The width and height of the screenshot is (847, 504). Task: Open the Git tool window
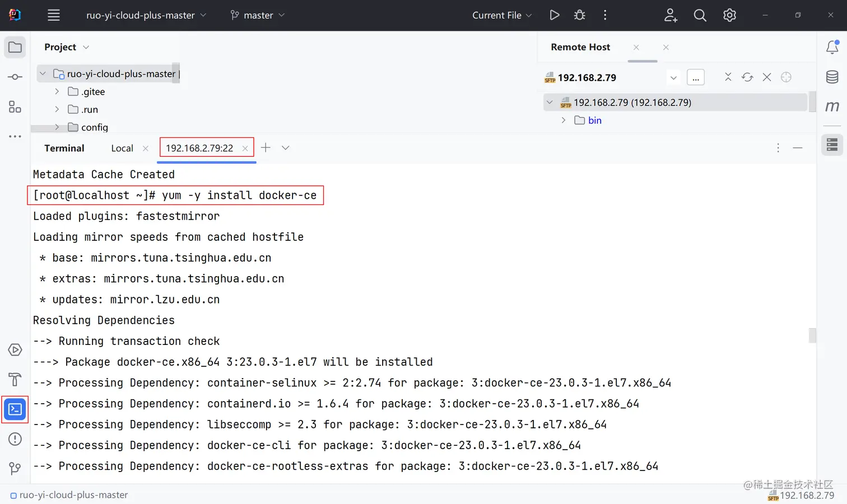click(15, 468)
